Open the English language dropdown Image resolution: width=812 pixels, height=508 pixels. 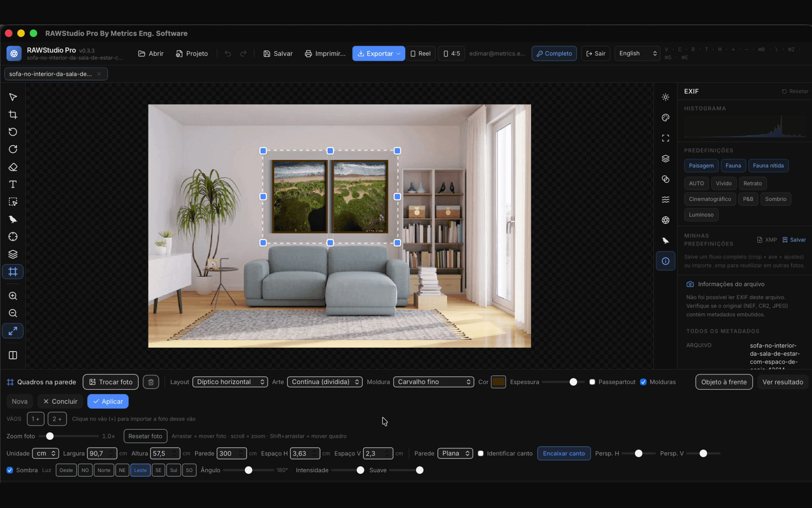(637, 53)
